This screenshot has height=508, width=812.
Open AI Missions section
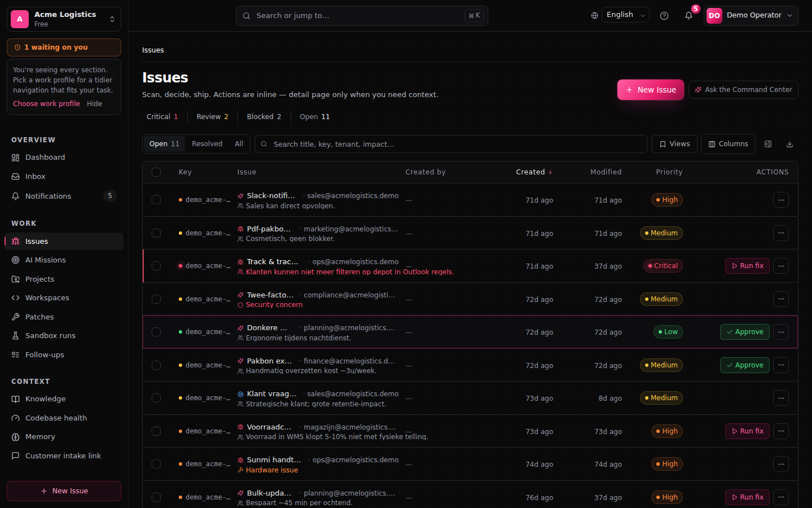[x=64, y=260]
